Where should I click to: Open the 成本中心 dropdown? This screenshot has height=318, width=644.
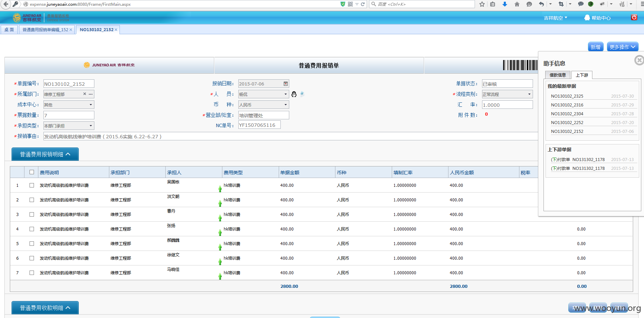tap(69, 105)
